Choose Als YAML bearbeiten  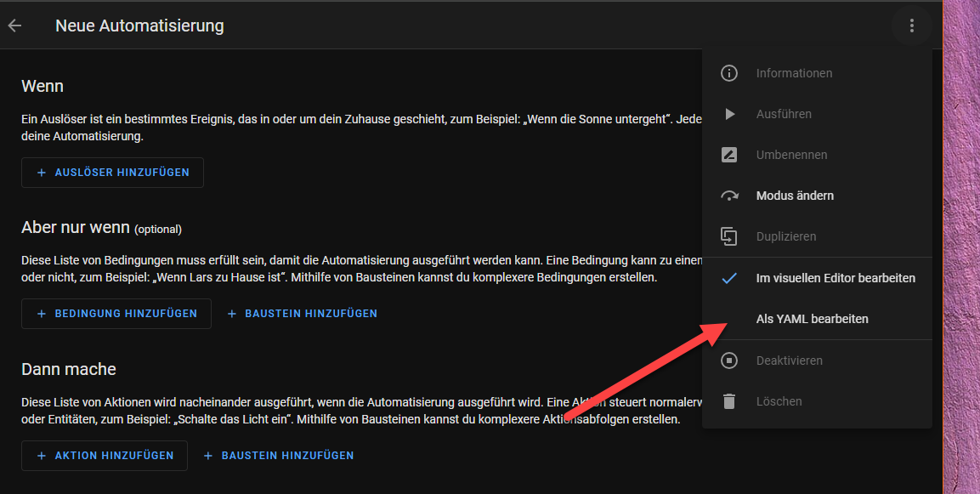812,319
